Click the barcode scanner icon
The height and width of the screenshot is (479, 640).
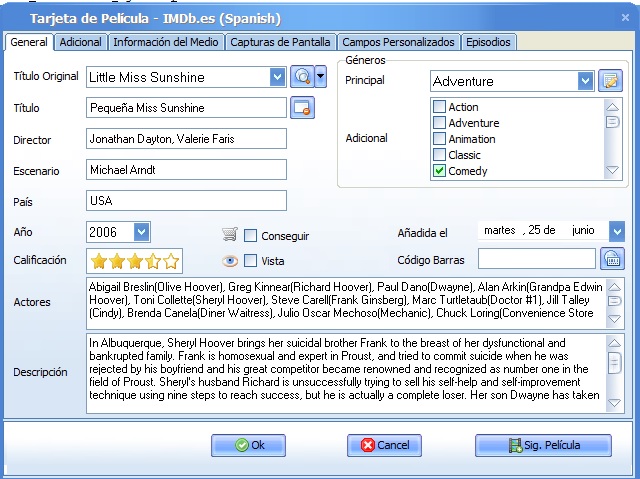point(612,259)
